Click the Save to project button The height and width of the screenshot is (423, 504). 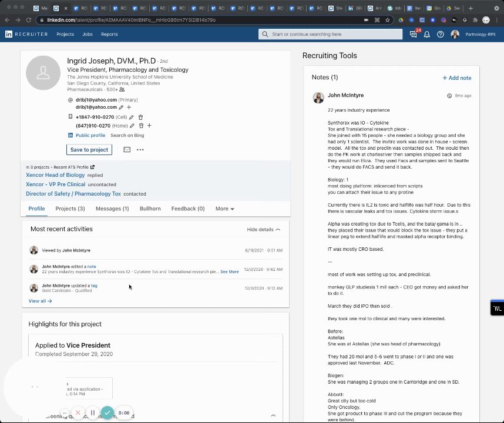(89, 149)
